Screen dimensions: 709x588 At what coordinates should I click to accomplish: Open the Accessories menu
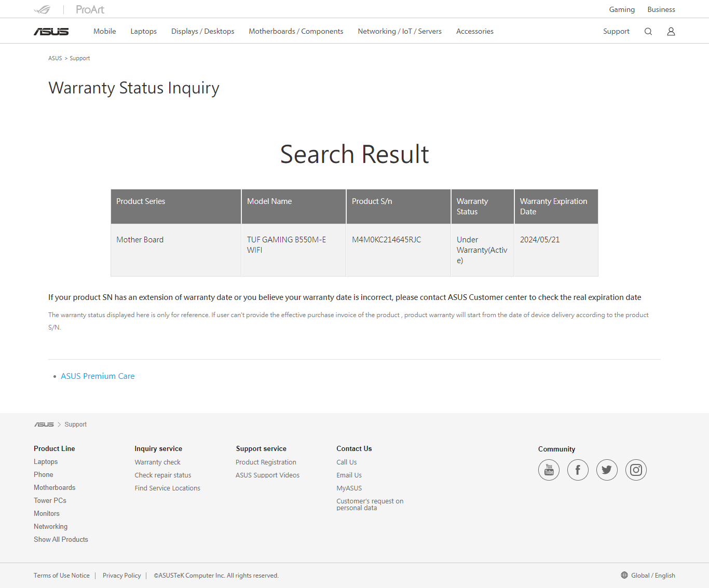tap(475, 31)
